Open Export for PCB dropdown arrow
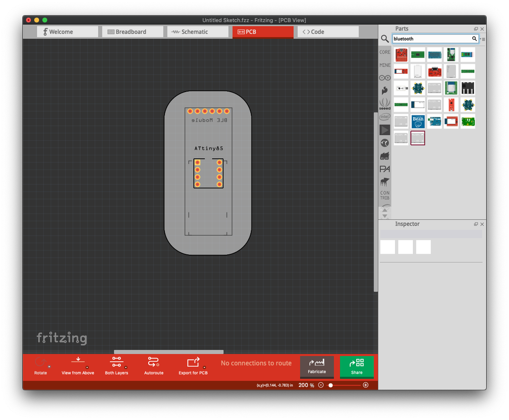This screenshot has width=509, height=420. coord(204,368)
